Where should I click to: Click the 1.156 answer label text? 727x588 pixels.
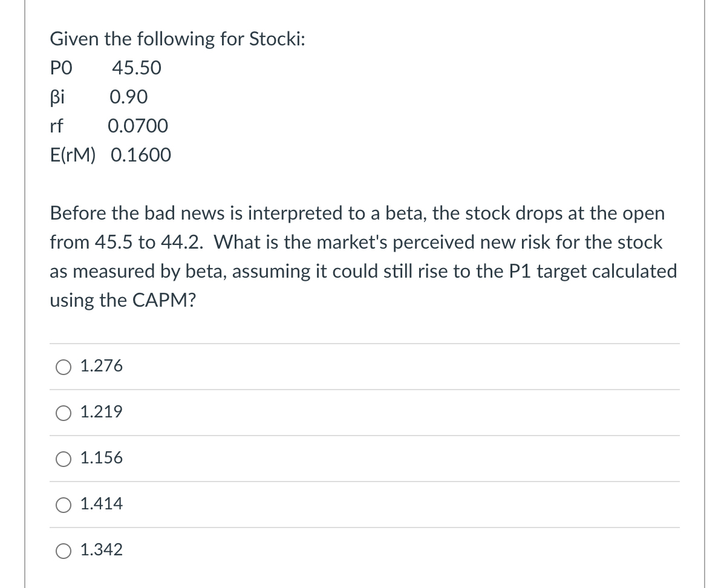[x=101, y=458]
